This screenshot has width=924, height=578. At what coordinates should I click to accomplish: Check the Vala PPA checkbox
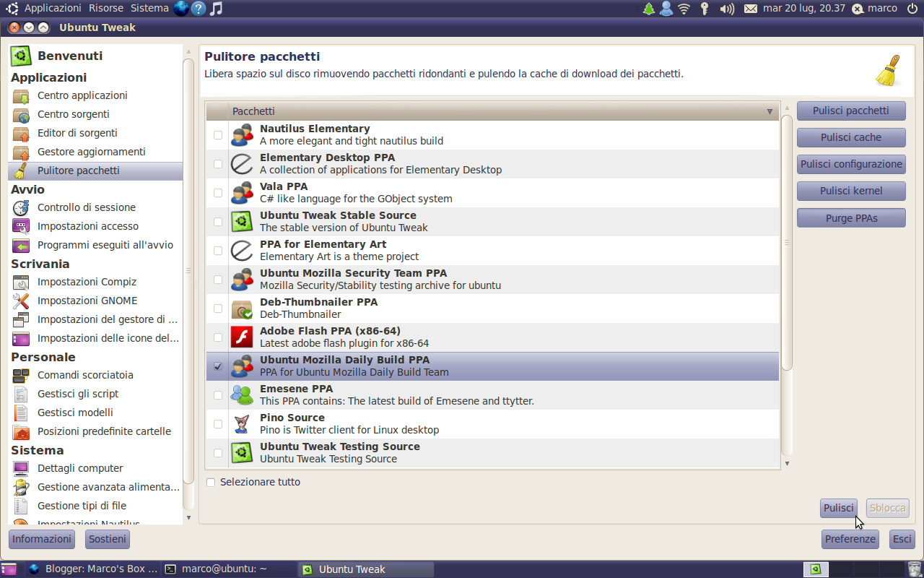coord(218,193)
